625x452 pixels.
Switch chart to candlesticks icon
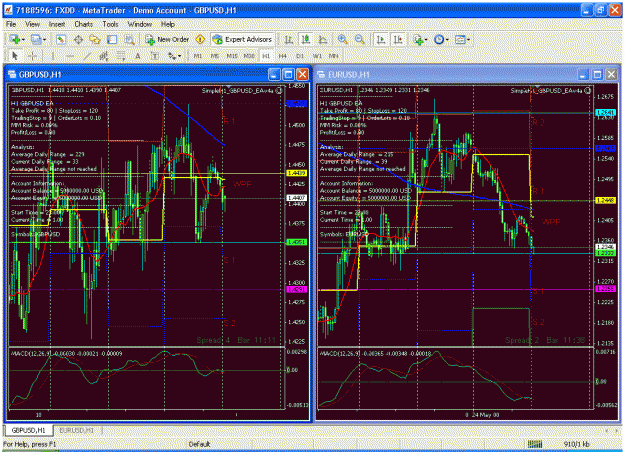306,39
